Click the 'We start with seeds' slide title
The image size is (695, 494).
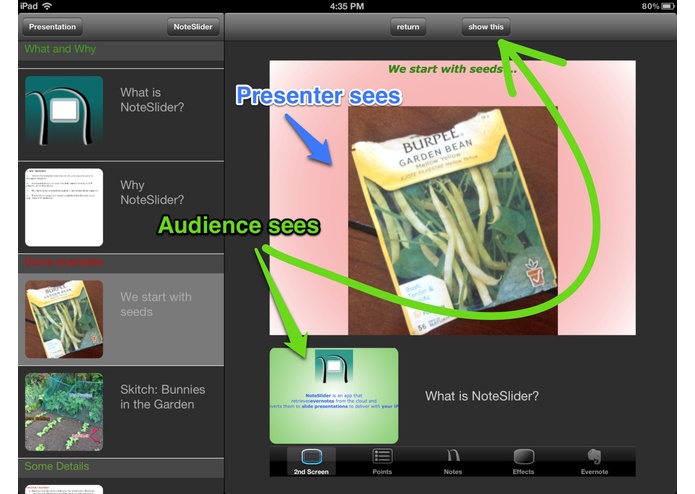pos(452,69)
